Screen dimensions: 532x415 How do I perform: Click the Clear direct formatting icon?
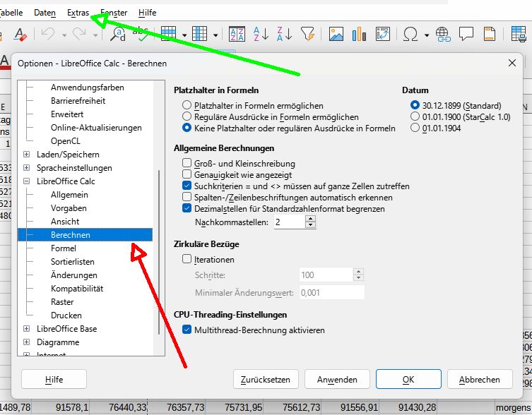click(x=20, y=35)
